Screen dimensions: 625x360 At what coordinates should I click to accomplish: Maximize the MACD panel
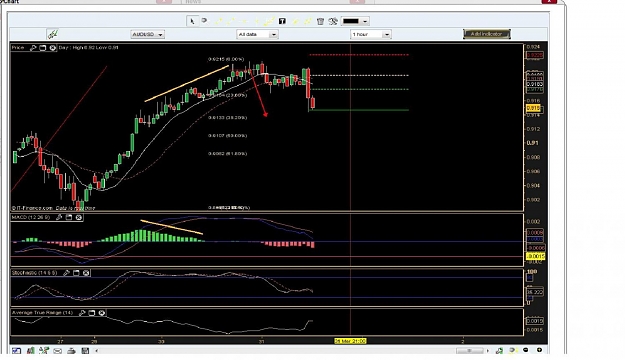pos(69,217)
